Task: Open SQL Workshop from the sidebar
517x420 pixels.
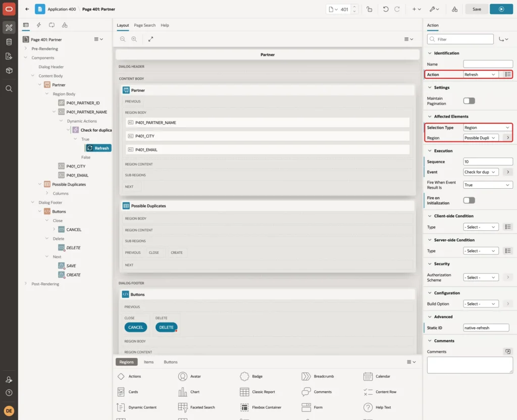Action: 9,42
